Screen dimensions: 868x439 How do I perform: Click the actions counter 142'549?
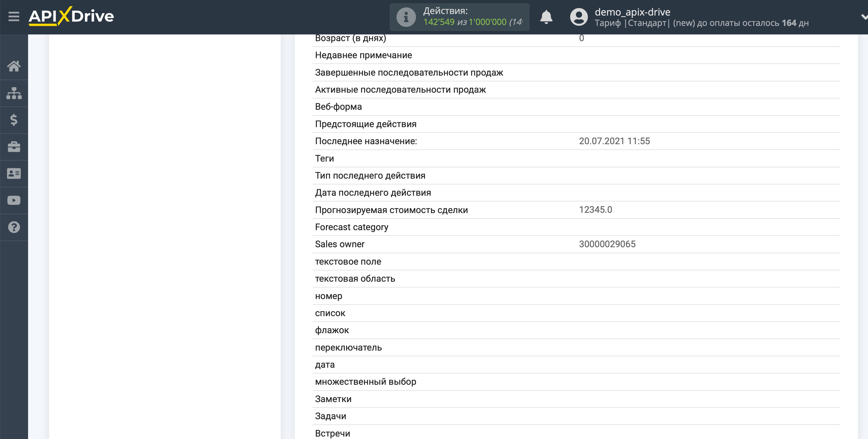[439, 22]
